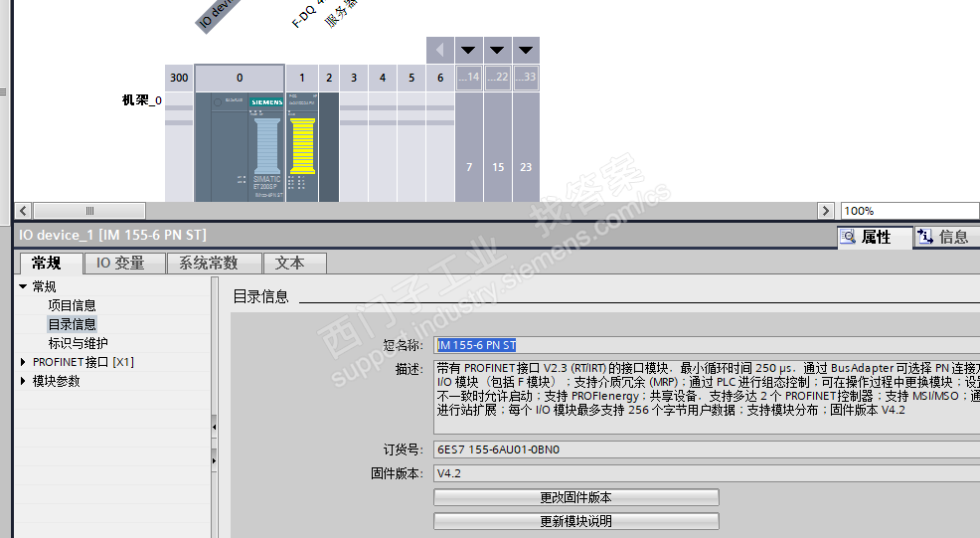Expand slot group ending at ...14
Viewport: 980px width, 538px height.
[468, 50]
